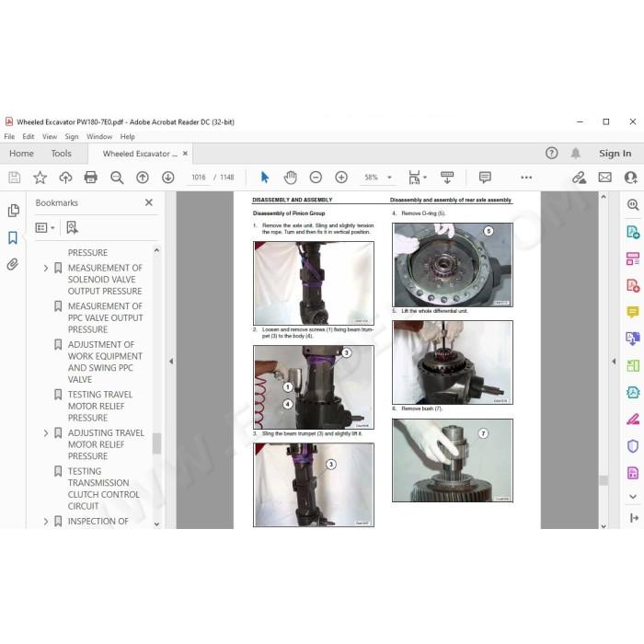The image size is (644, 644).
Task: Expand INSPECTION OF bookmark
Action: tap(46, 522)
